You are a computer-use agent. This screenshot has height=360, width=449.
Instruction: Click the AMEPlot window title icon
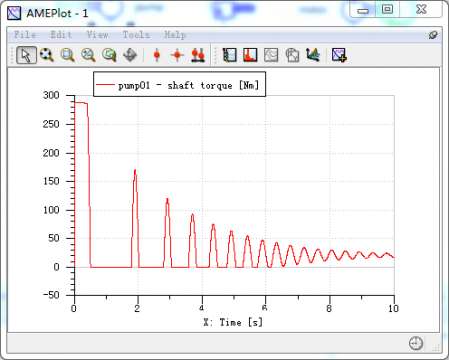coord(14,13)
